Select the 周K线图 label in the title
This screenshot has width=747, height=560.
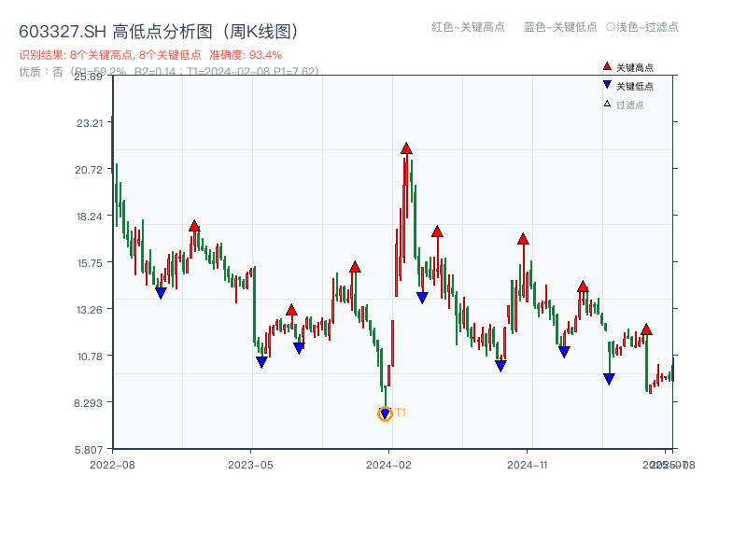262,28
